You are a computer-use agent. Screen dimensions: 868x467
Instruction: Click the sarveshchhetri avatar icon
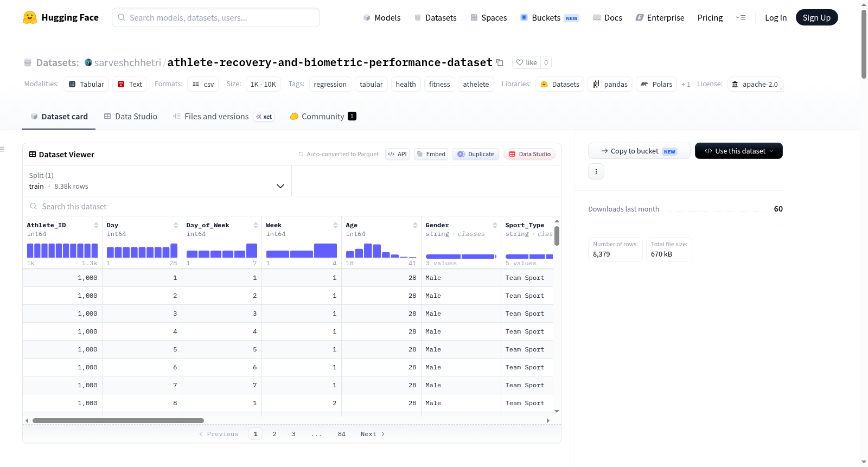[x=88, y=62]
